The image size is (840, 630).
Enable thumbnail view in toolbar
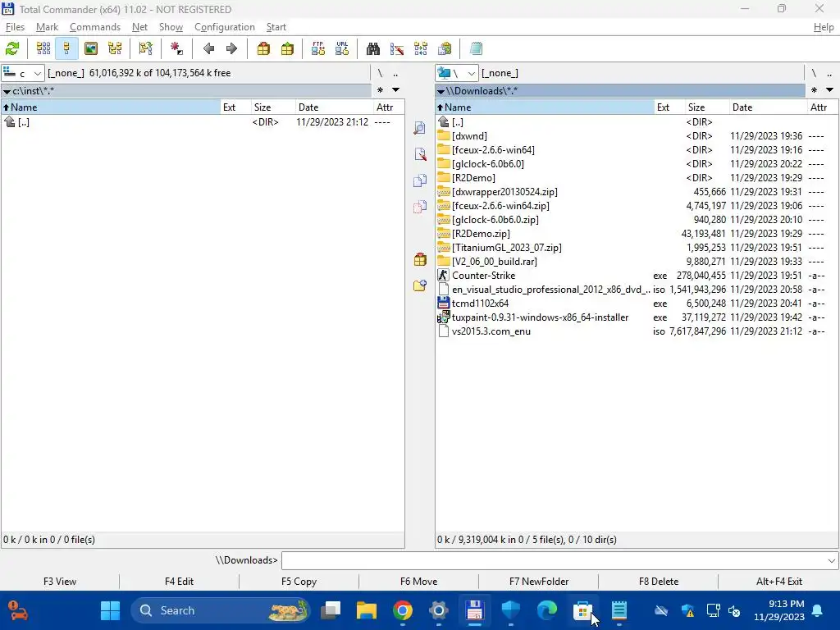pos(91,48)
